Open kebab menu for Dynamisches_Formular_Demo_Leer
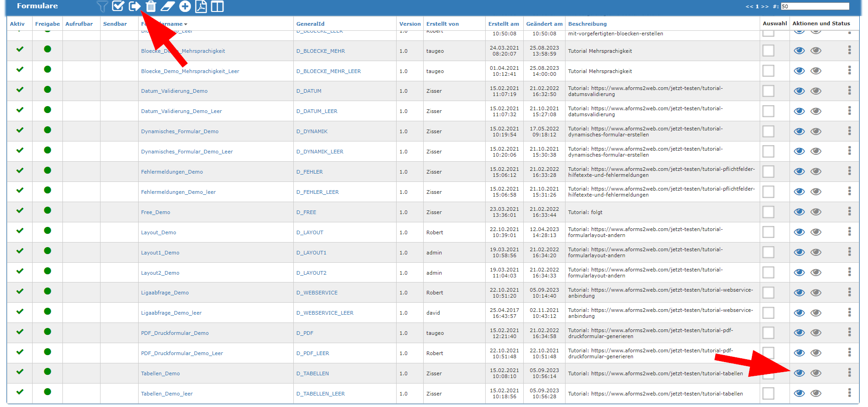Viewport: 868px width, 407px height. (x=849, y=151)
